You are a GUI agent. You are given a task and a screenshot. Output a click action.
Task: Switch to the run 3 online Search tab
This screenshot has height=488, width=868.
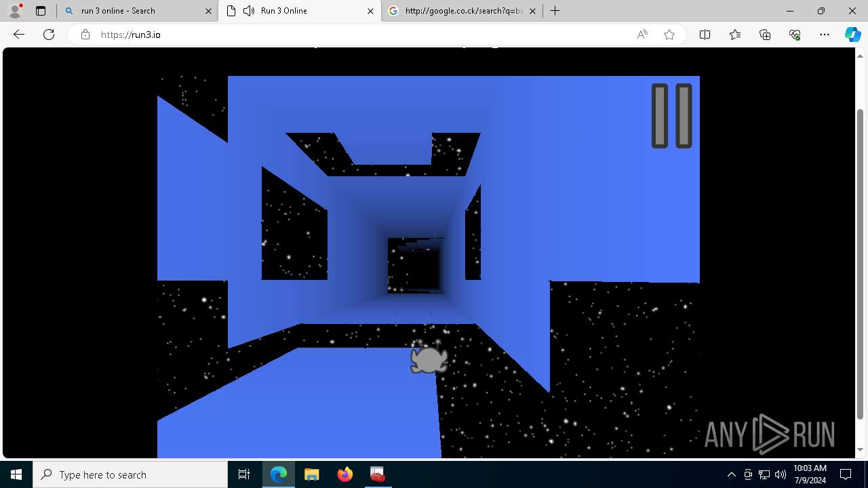[x=138, y=11]
